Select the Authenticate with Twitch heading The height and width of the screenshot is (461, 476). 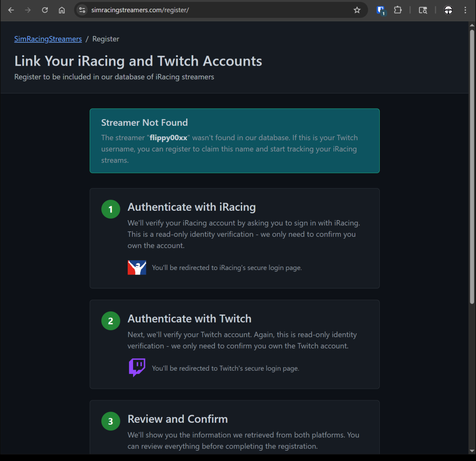pos(189,319)
